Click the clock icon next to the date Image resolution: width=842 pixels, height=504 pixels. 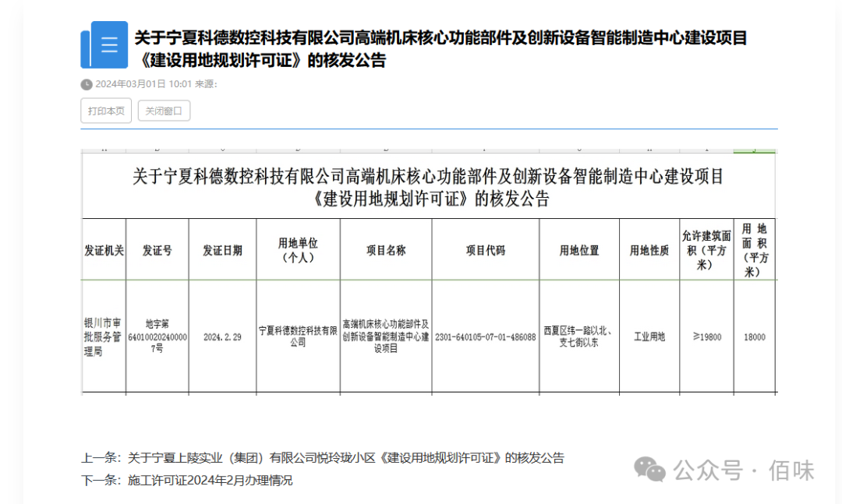pyautogui.click(x=87, y=84)
